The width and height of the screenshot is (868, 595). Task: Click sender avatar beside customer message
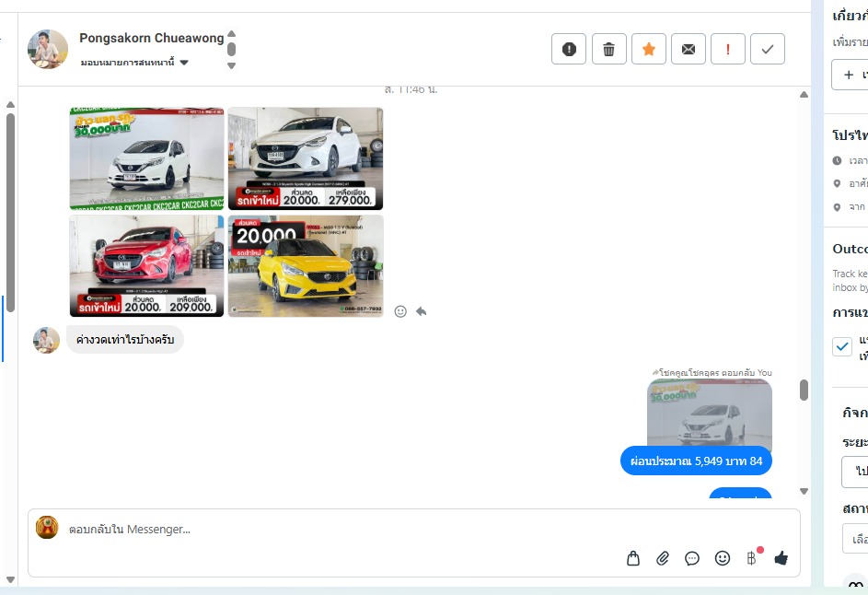pos(47,340)
